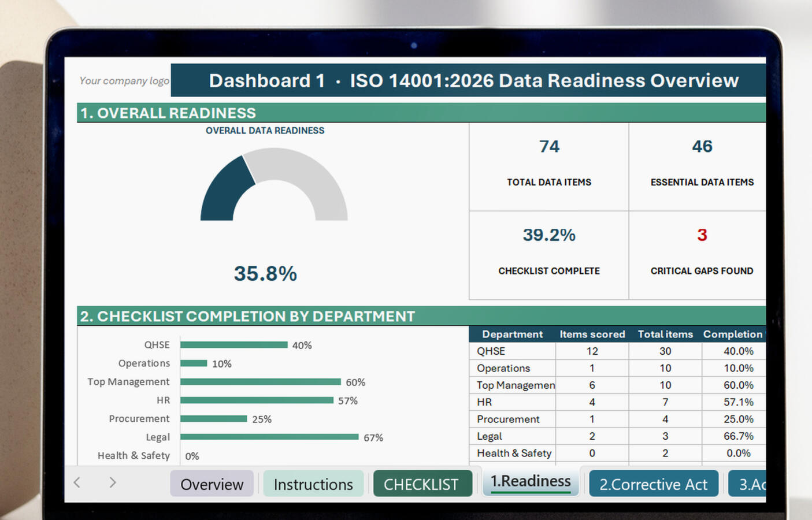The width and height of the screenshot is (812, 520).
Task: Click the Procurement bar showing 25%
Action: point(214,418)
